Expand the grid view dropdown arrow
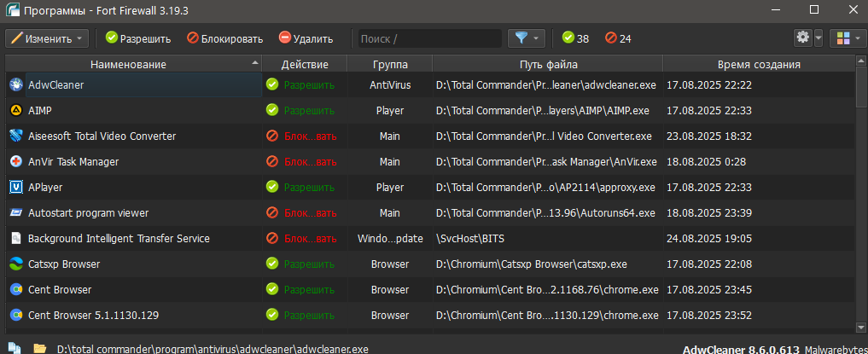 (857, 38)
